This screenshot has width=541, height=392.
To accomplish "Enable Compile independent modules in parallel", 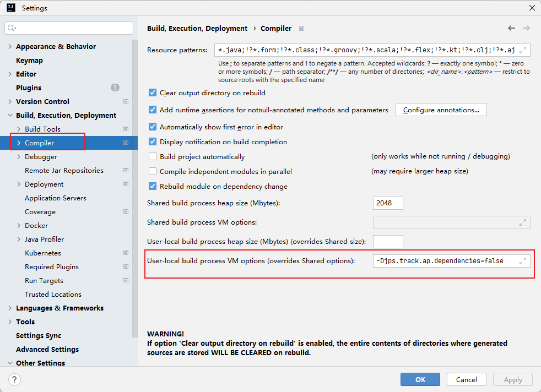I will 153,171.
